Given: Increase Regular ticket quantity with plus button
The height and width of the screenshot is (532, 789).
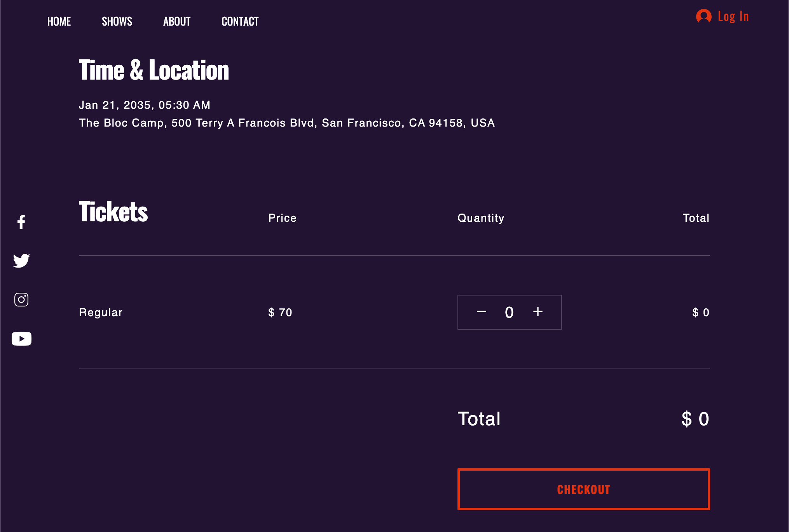Looking at the screenshot, I should 538,312.
